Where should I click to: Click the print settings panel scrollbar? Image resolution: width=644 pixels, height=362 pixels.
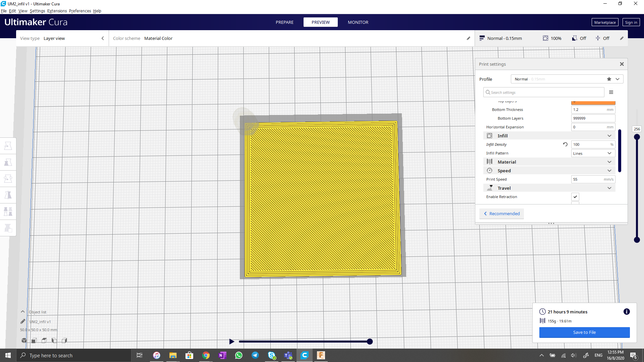[620, 151]
